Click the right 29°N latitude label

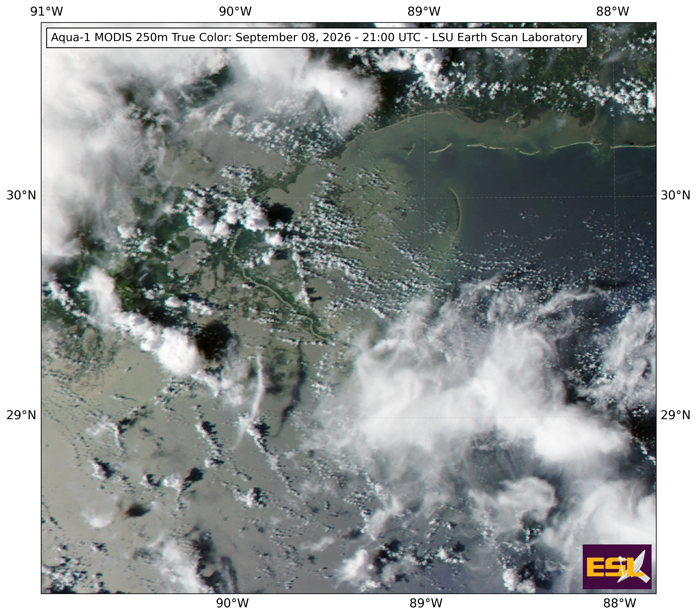(x=675, y=415)
